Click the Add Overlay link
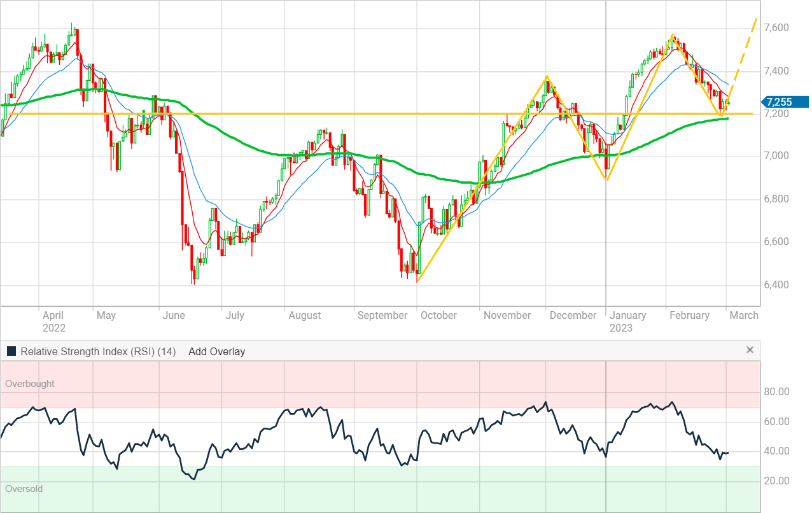812x513 pixels. tap(216, 351)
